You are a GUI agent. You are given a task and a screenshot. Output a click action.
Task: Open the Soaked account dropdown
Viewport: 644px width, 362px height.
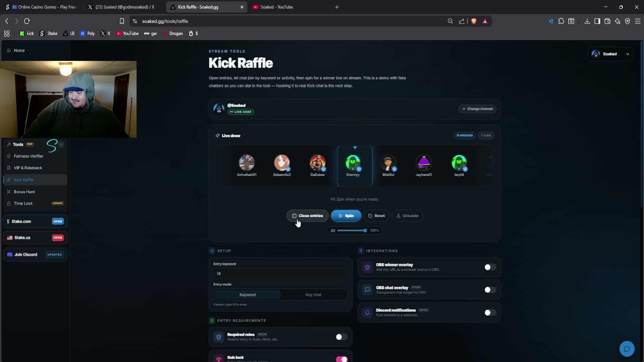pyautogui.click(x=611, y=54)
